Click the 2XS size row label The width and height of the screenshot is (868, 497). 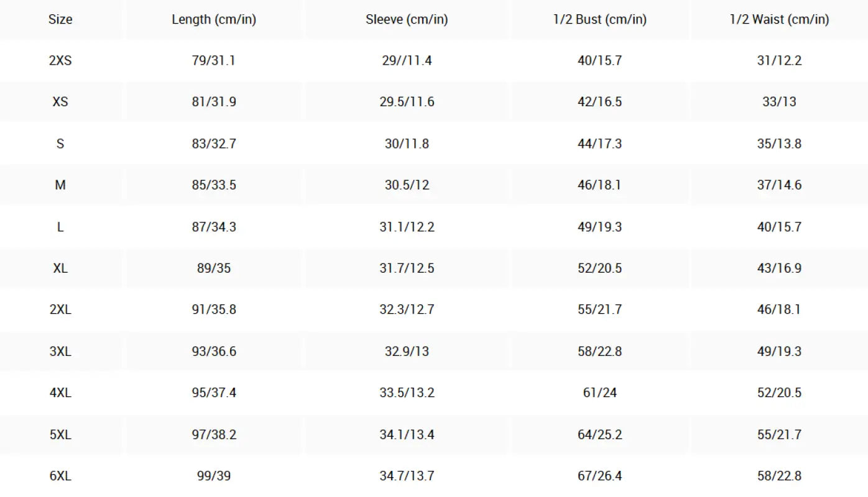[x=60, y=60]
